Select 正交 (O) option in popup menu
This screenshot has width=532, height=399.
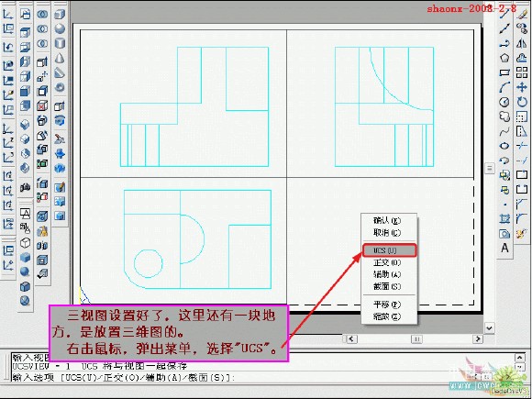(x=389, y=262)
